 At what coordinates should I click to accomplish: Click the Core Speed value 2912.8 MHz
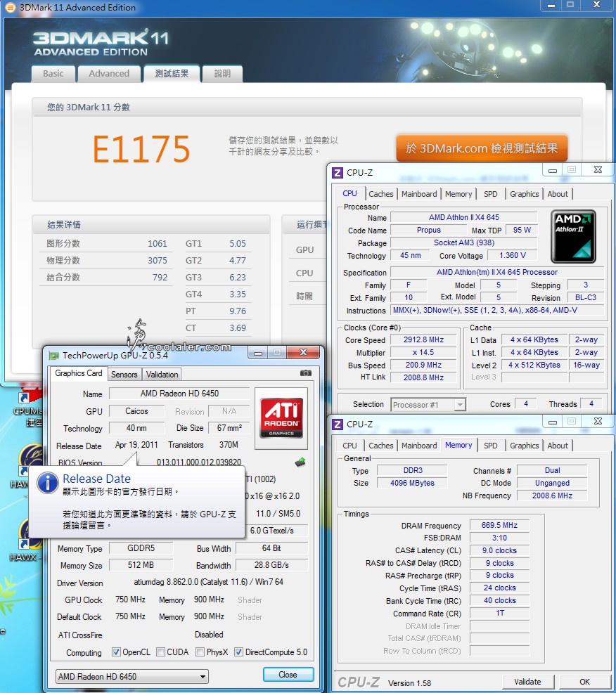tap(423, 339)
